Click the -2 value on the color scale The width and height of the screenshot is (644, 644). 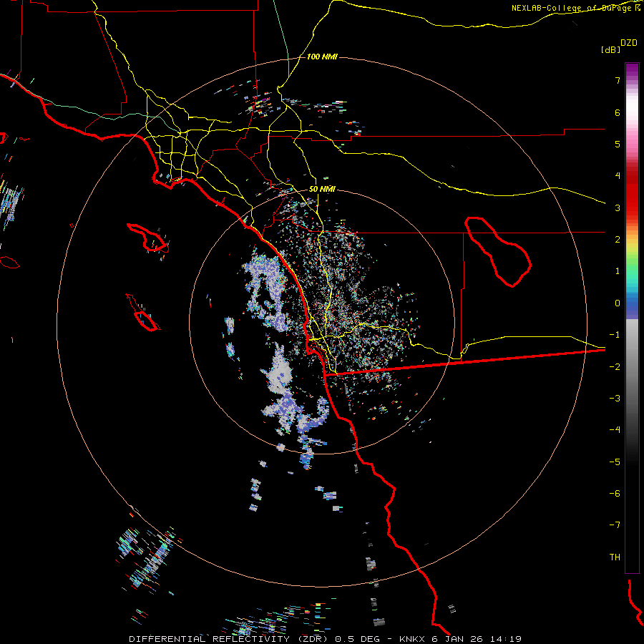(x=615, y=367)
